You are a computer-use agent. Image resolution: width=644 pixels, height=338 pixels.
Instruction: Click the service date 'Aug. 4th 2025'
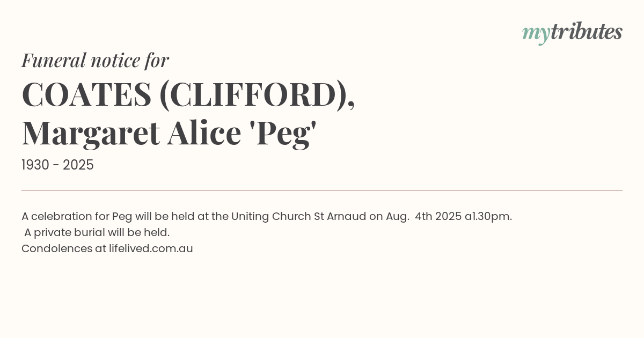point(423,217)
